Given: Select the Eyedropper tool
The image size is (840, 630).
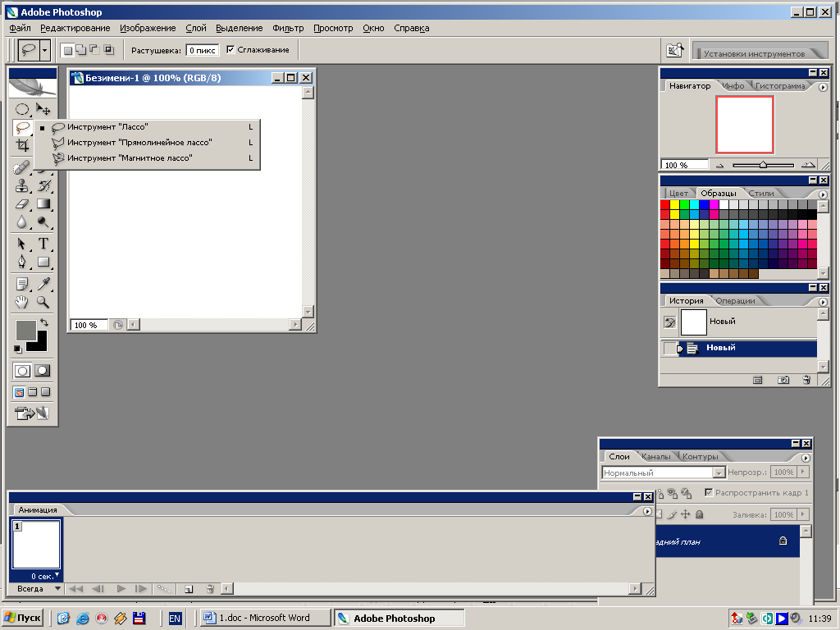Looking at the screenshot, I should (x=43, y=284).
